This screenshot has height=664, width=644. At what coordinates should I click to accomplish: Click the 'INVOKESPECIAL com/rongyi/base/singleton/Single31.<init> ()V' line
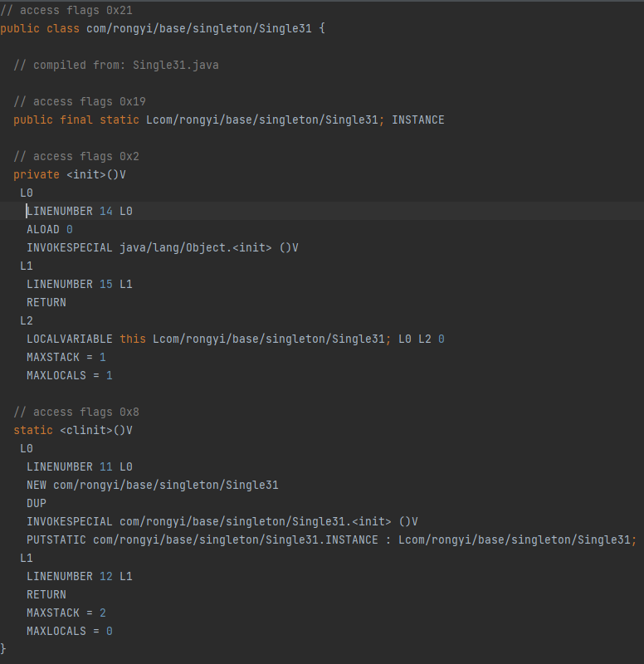coord(222,521)
